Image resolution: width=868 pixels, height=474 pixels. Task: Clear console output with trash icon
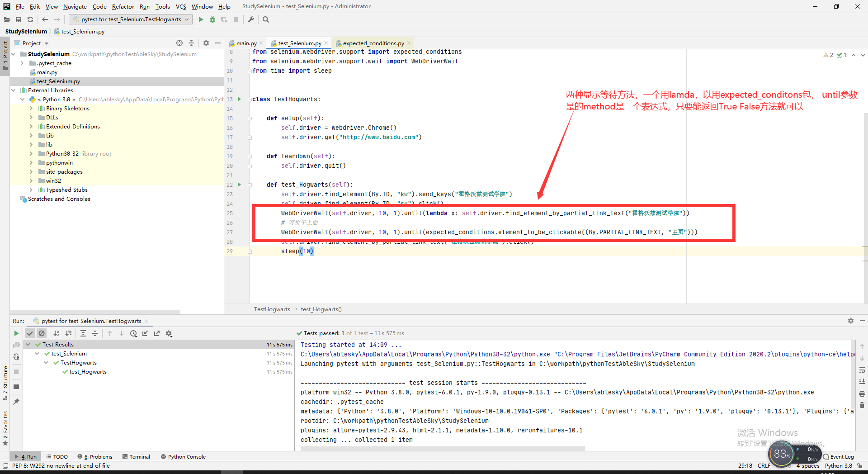862,405
